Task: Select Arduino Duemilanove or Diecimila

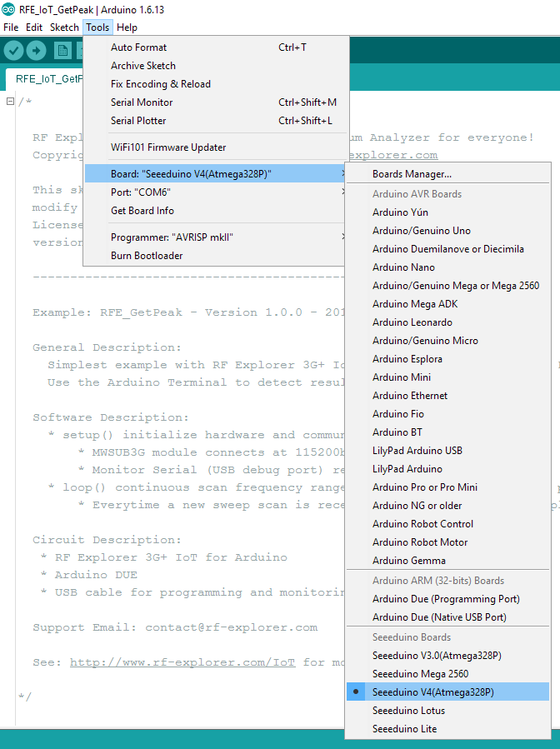Action: pyautogui.click(x=447, y=249)
